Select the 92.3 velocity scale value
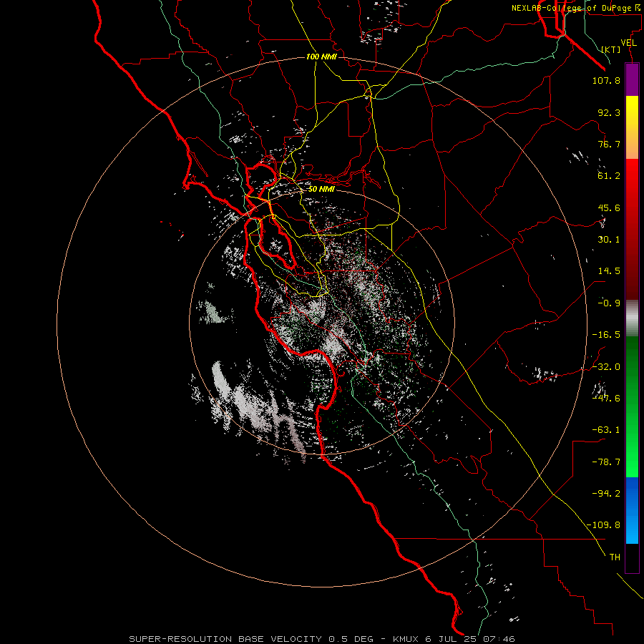The image size is (644, 644). [609, 112]
